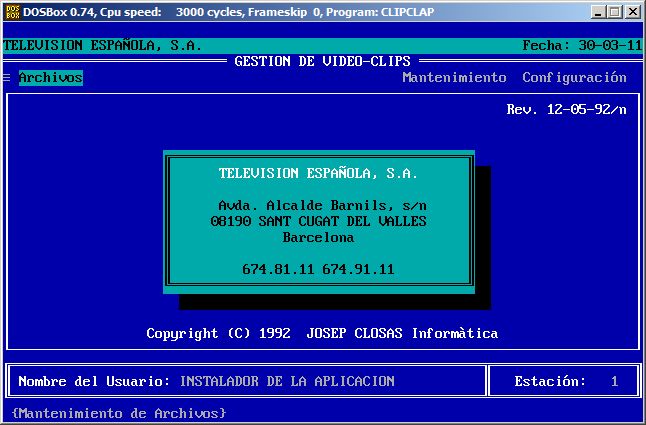Viewport: 646px width, 425px height.
Task: Click the DOSBox icon in title bar
Action: click(x=12, y=12)
